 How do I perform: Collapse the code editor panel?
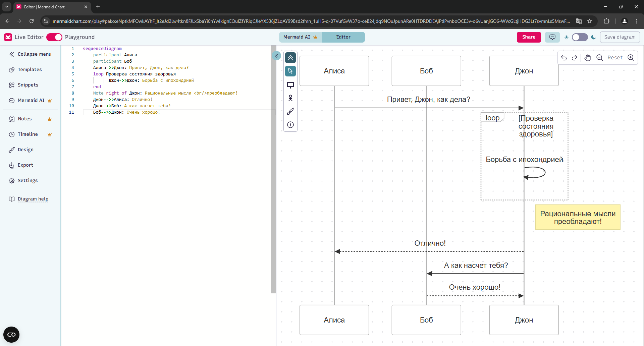click(276, 56)
